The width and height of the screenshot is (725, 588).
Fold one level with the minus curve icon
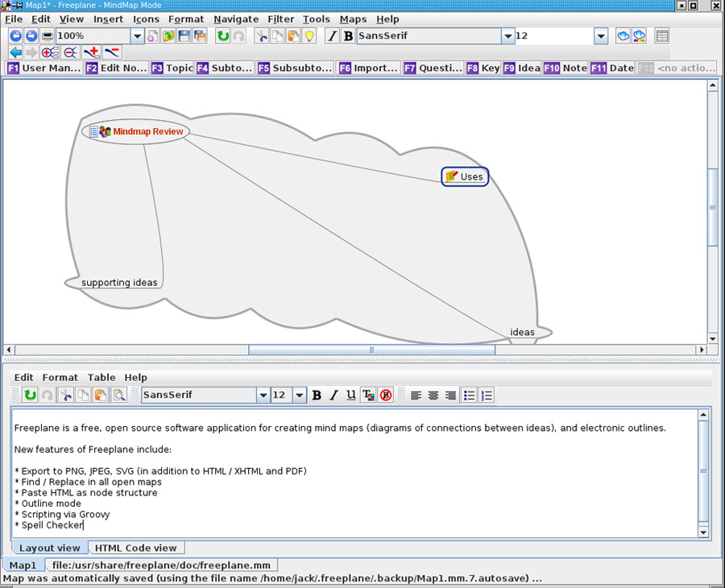click(112, 52)
